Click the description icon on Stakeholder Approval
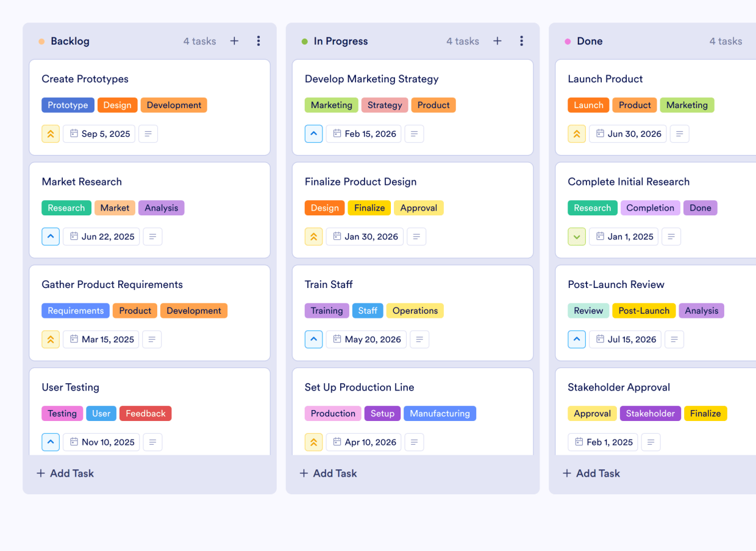Viewport: 756px width, 551px height. coord(651,442)
